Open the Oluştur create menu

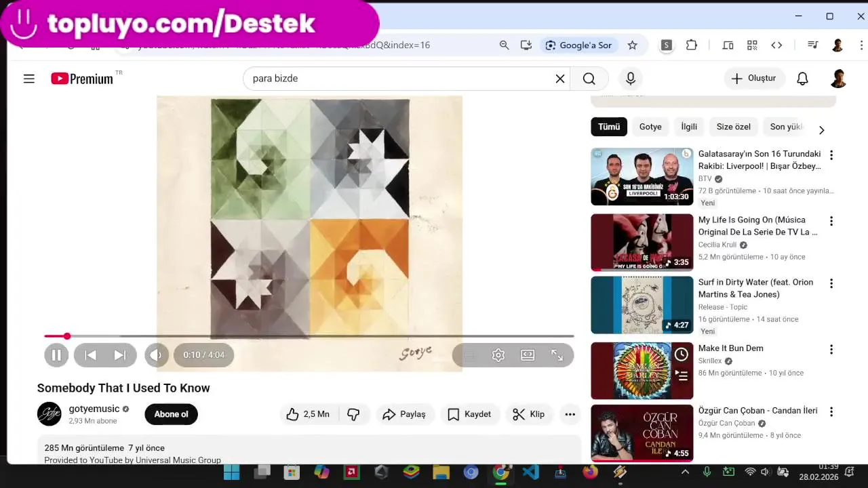point(754,79)
